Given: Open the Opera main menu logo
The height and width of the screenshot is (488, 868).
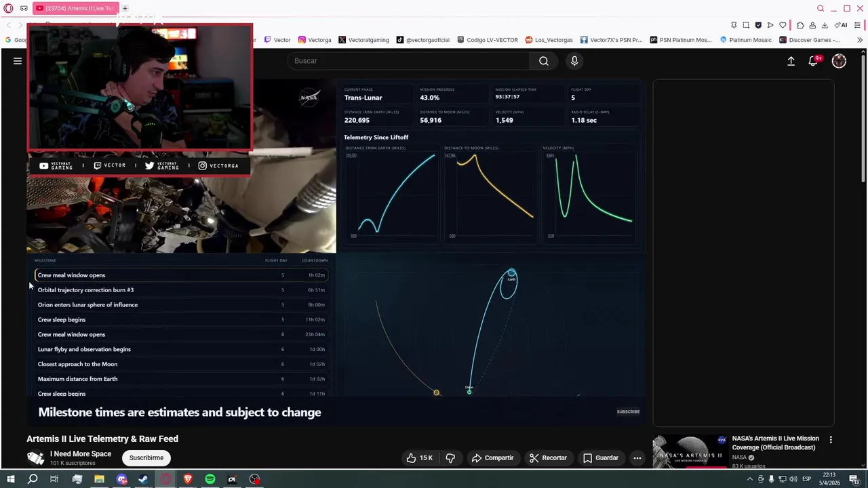Looking at the screenshot, I should (x=9, y=8).
